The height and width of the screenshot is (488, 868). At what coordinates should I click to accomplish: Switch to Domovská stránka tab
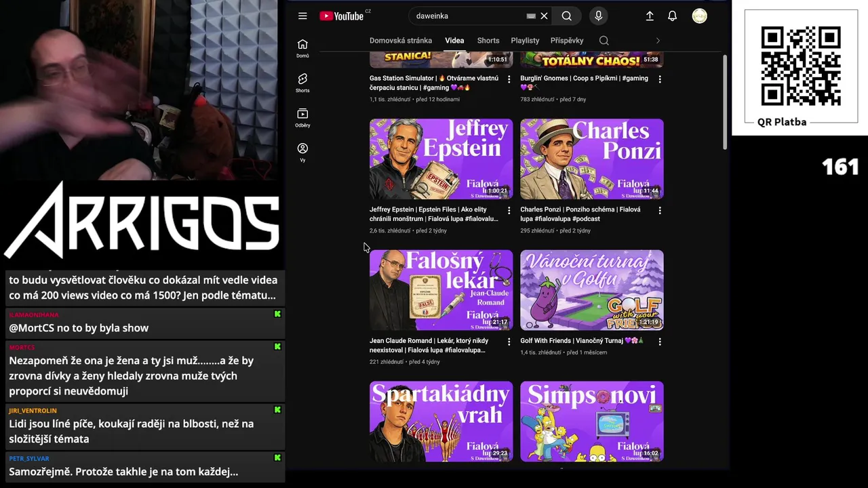tap(401, 41)
